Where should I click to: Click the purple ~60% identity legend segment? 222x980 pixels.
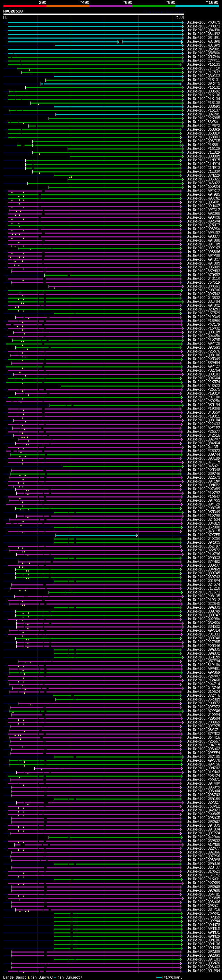point(111,6)
